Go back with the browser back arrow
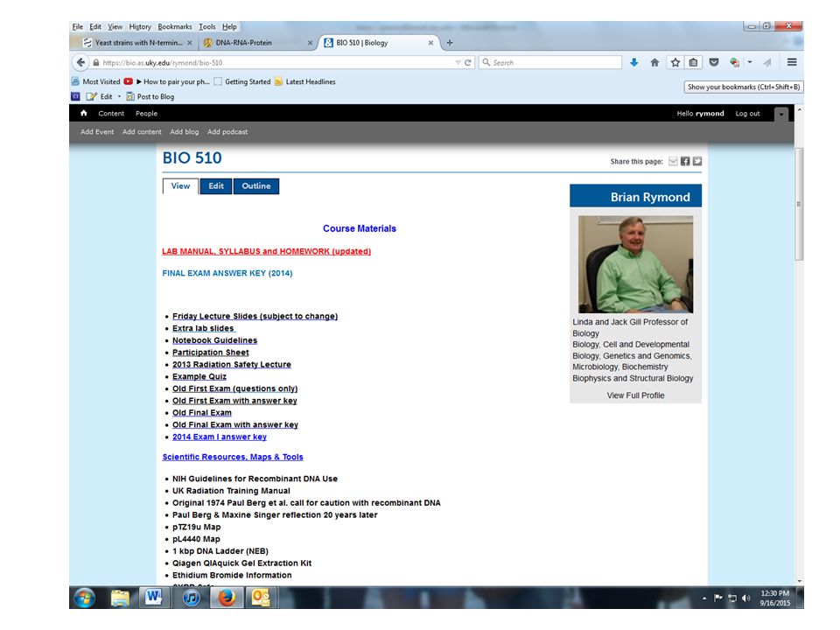 (80, 62)
